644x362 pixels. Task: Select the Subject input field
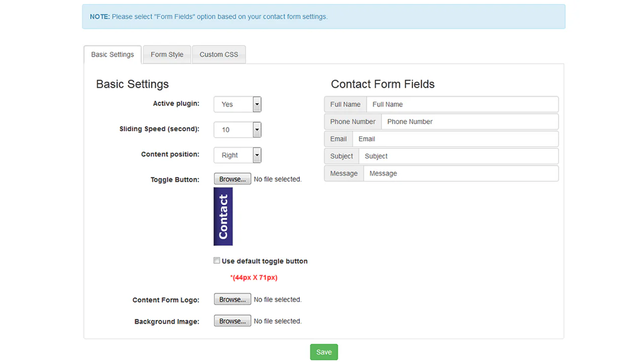458,156
